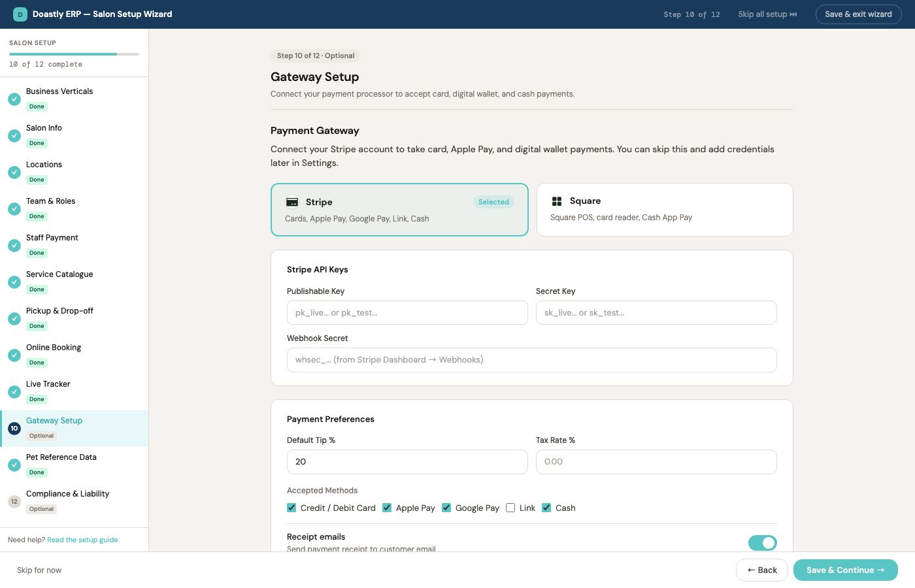Click the Save & Continue button
Viewport: 915px width, 588px height.
click(x=845, y=570)
